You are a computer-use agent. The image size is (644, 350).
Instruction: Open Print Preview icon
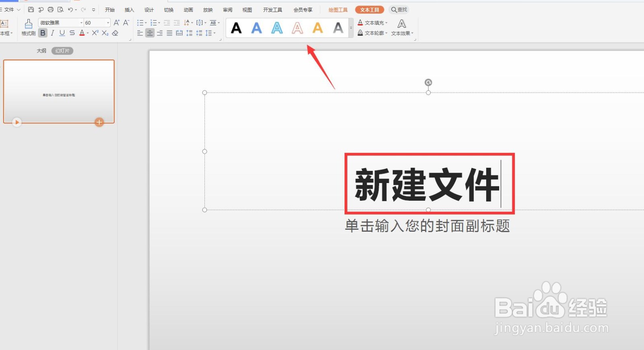click(60, 10)
